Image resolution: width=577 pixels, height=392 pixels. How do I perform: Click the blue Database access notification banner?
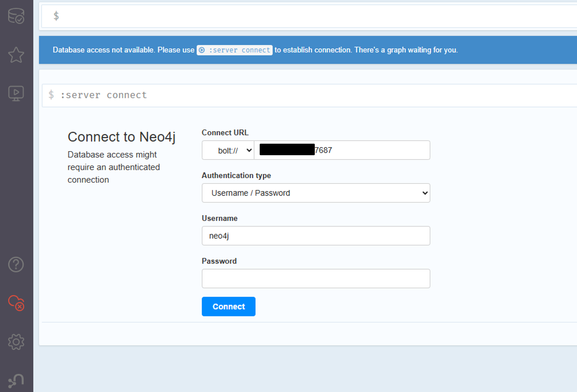(308, 50)
